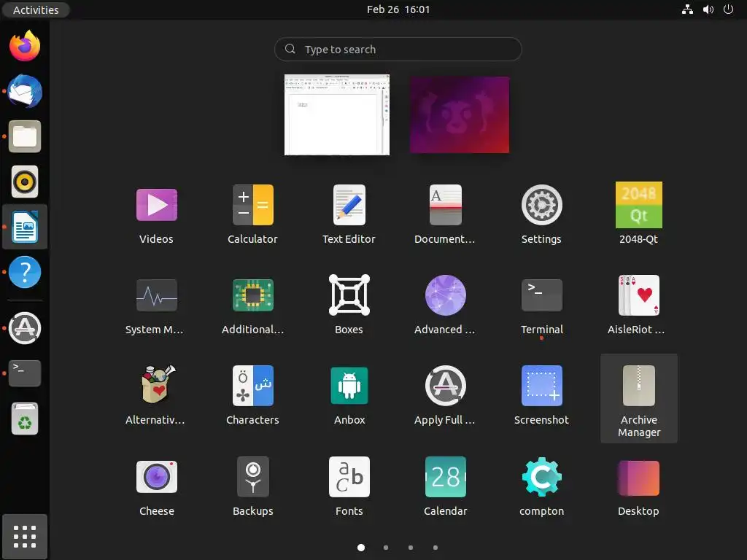This screenshot has width=747, height=560.
Task: Switch to the empty wallpaper workspace thumbnail
Action: click(460, 114)
